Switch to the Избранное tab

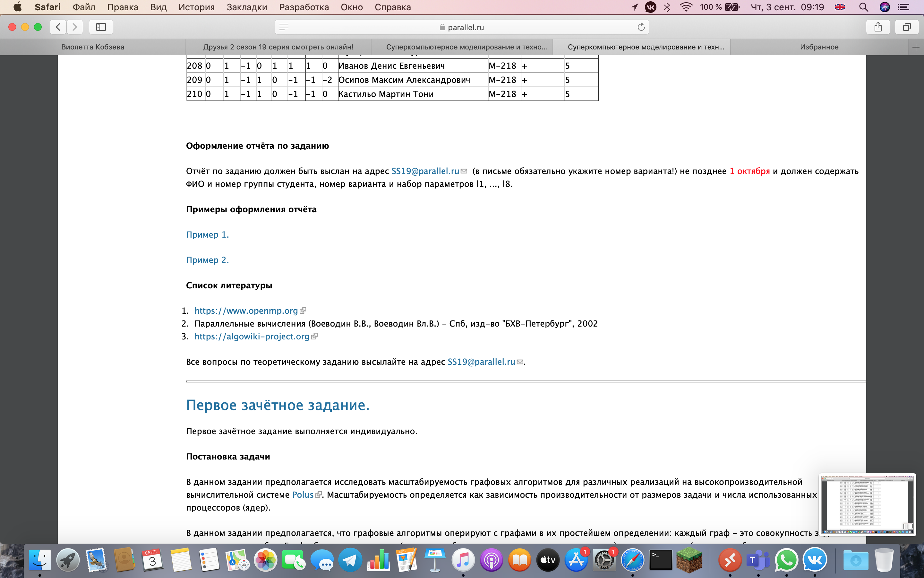tap(819, 47)
